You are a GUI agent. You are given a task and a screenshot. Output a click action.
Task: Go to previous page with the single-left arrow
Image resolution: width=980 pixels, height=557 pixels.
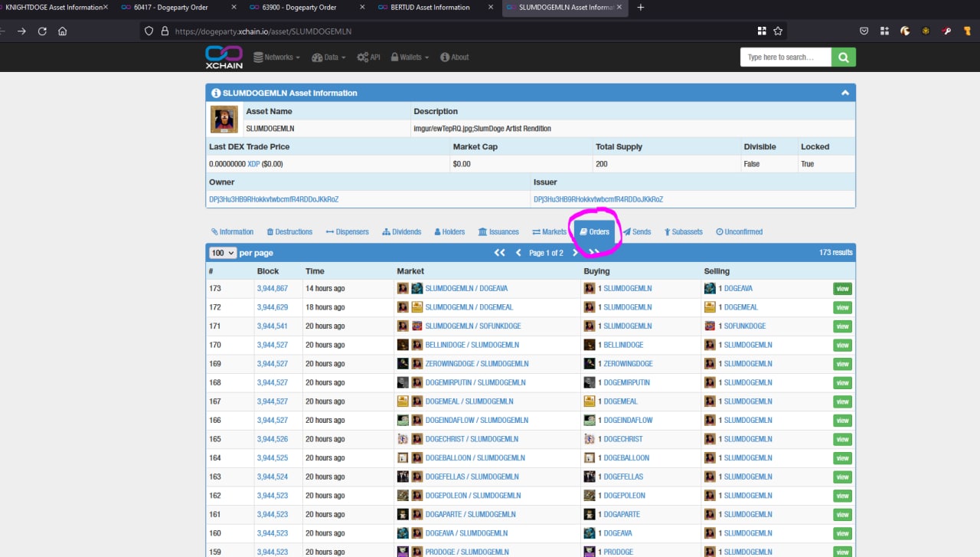[518, 253]
